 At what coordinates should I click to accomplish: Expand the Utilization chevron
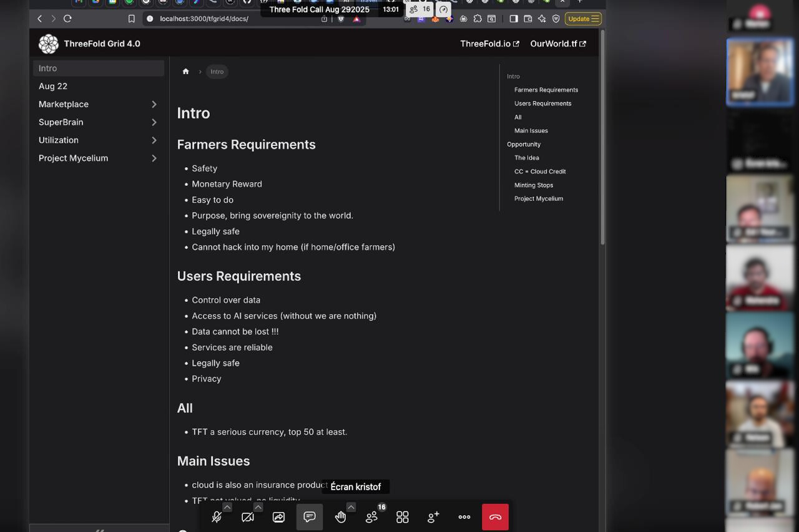(x=154, y=140)
